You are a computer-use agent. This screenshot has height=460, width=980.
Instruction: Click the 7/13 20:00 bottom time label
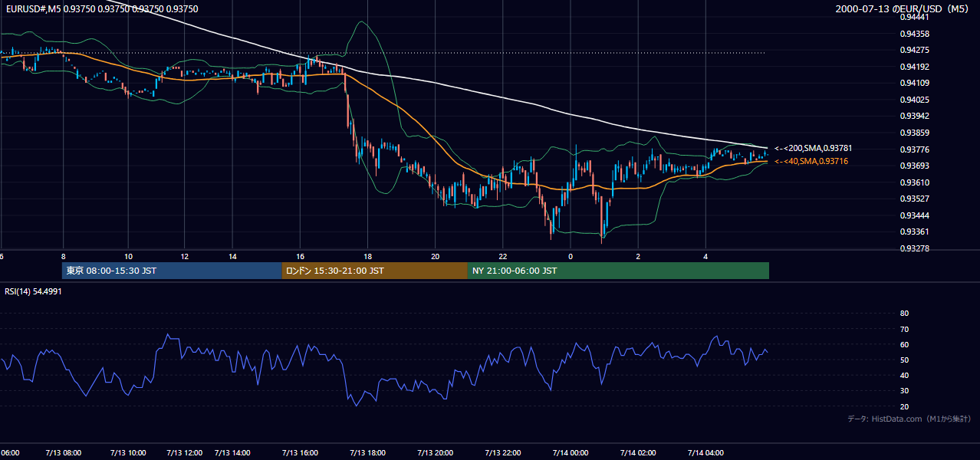435,452
